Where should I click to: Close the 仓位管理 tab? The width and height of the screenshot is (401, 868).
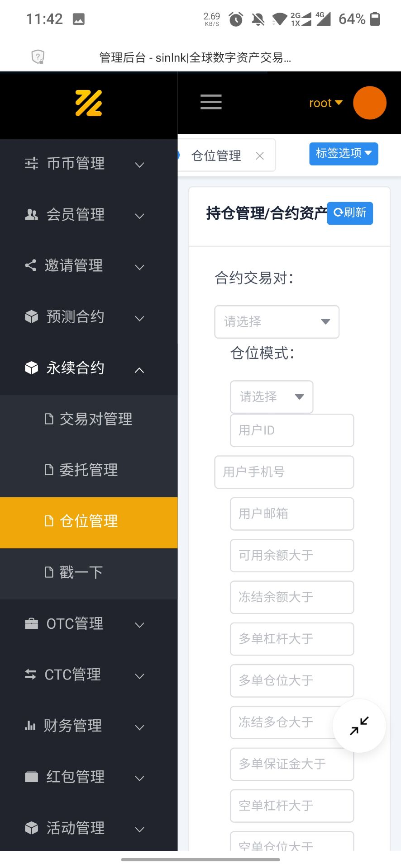pos(260,156)
